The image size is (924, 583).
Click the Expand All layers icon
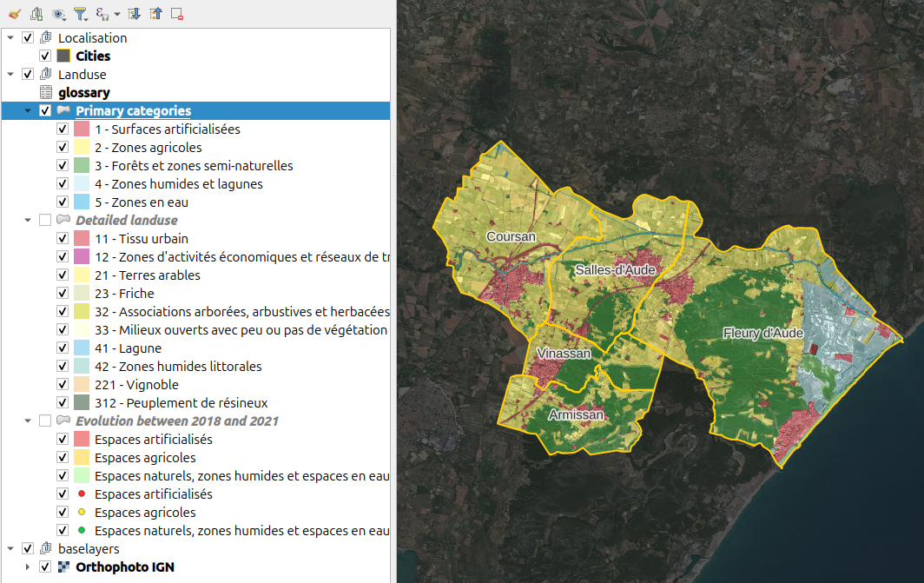click(x=135, y=14)
